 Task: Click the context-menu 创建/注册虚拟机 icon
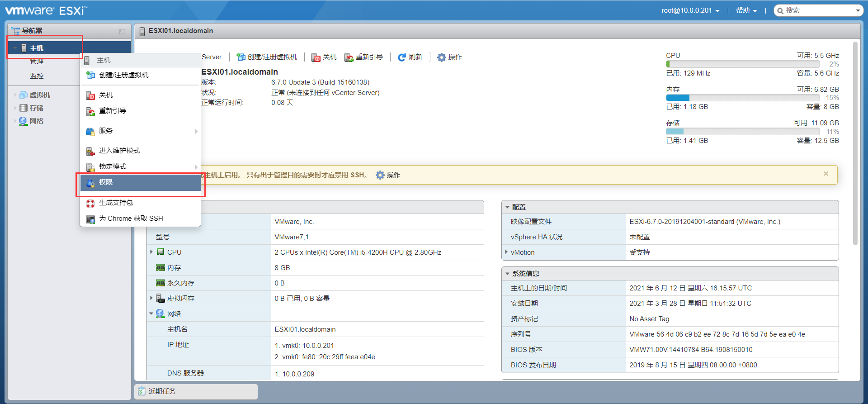pyautogui.click(x=90, y=75)
